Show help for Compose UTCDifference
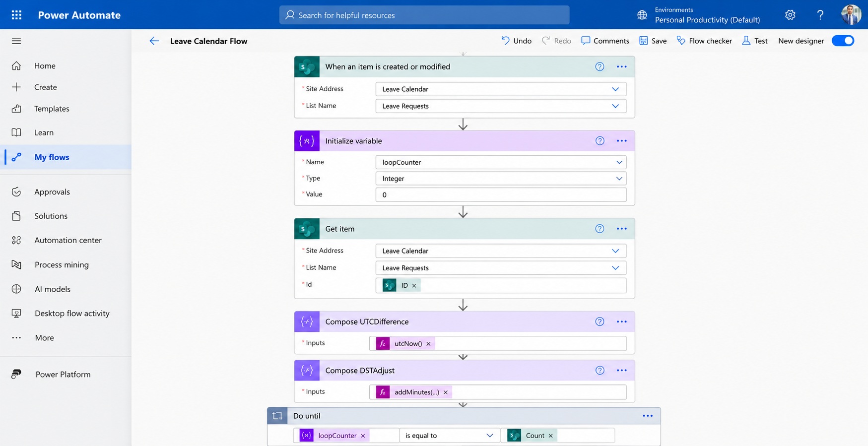868x446 pixels. (x=600, y=321)
